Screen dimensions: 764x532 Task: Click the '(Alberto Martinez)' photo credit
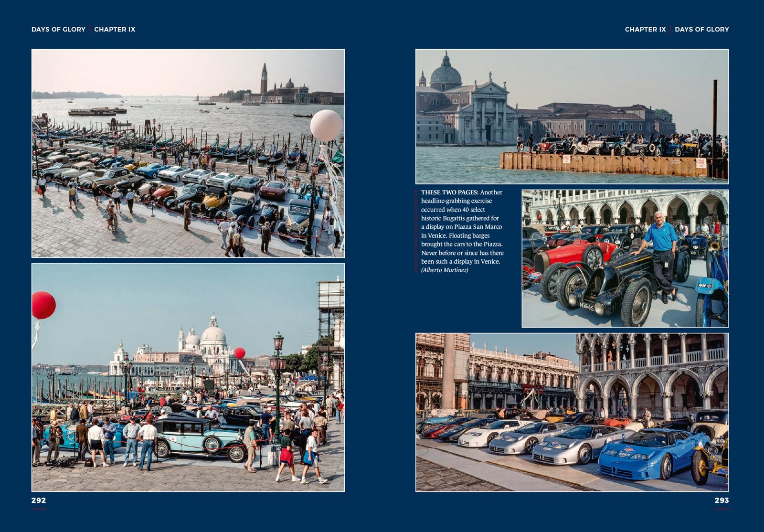point(445,270)
